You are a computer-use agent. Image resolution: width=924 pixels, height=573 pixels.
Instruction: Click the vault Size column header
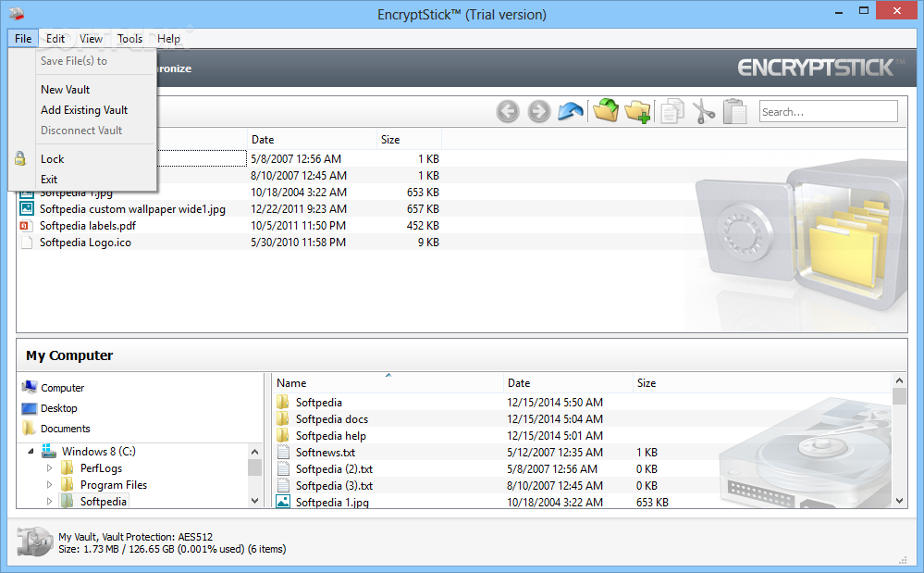pyautogui.click(x=409, y=139)
